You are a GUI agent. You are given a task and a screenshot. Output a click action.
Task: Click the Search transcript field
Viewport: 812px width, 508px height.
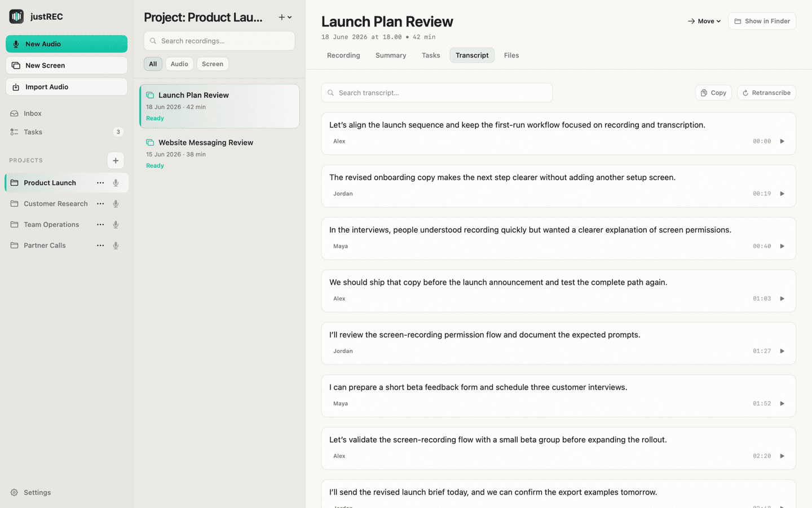437,93
